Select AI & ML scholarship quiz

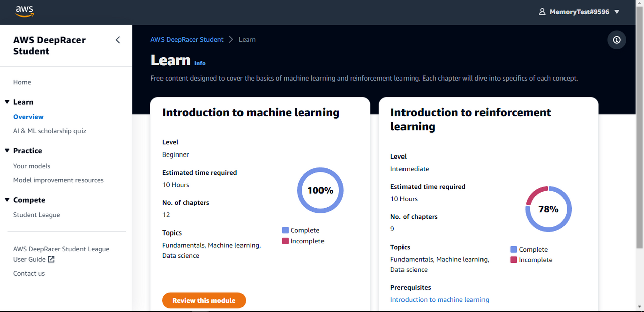click(49, 131)
